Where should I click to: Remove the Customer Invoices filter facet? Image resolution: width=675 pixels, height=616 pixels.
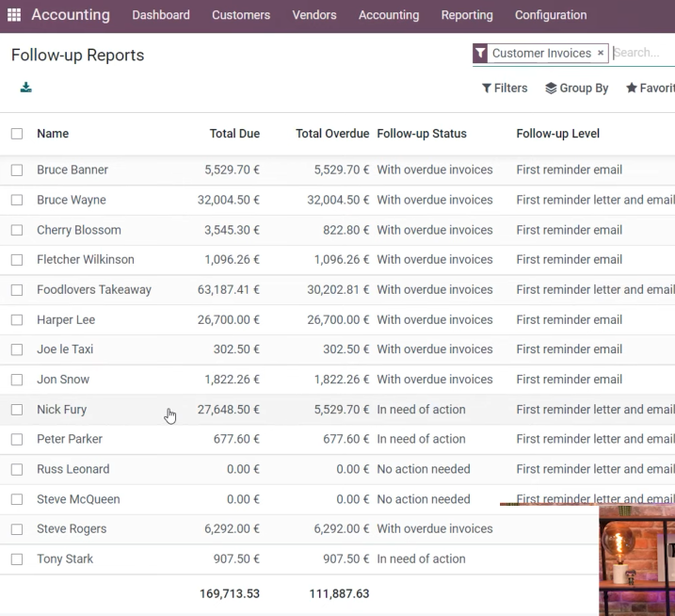tap(601, 53)
